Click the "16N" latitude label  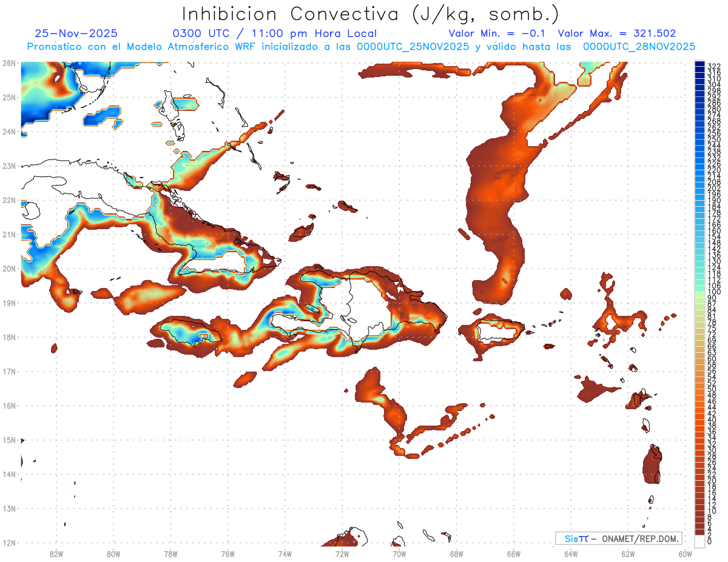8,406
